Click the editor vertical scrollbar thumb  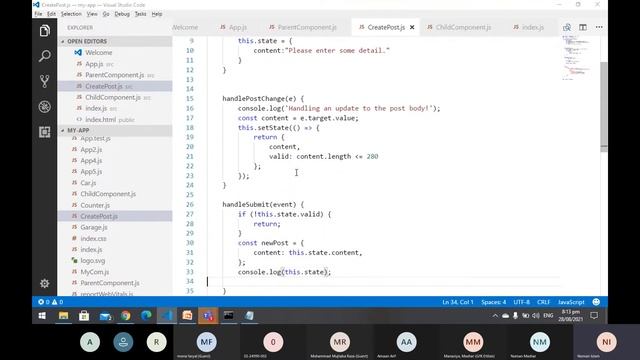[x=604, y=107]
